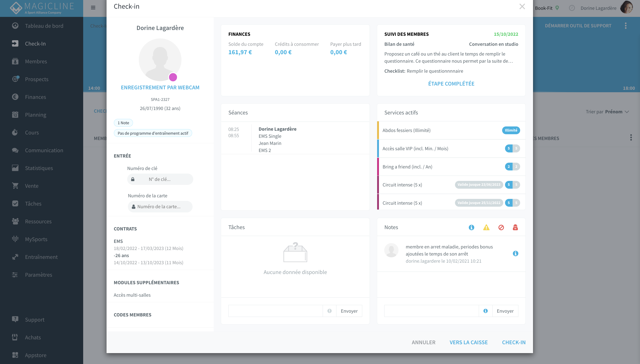Click the red prohibition note icon
Viewport: 640px width, 364px height.
[501, 227]
